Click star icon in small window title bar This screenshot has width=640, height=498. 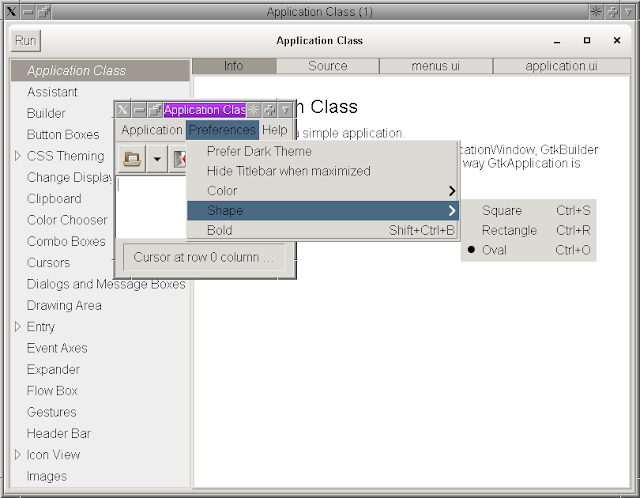(x=253, y=110)
